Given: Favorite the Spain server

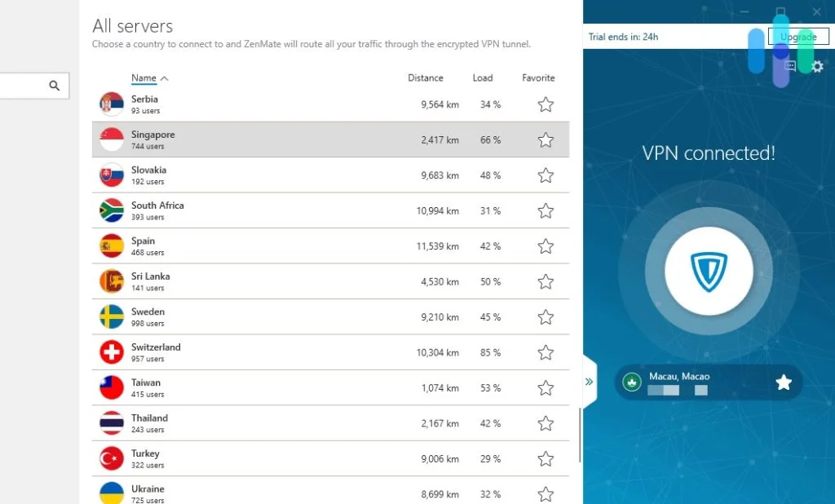Looking at the screenshot, I should pyautogui.click(x=546, y=245).
